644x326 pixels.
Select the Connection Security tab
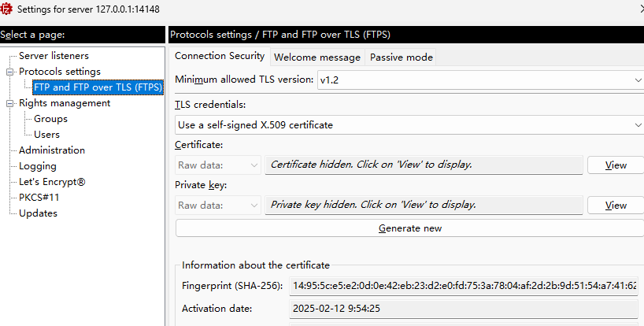click(220, 56)
